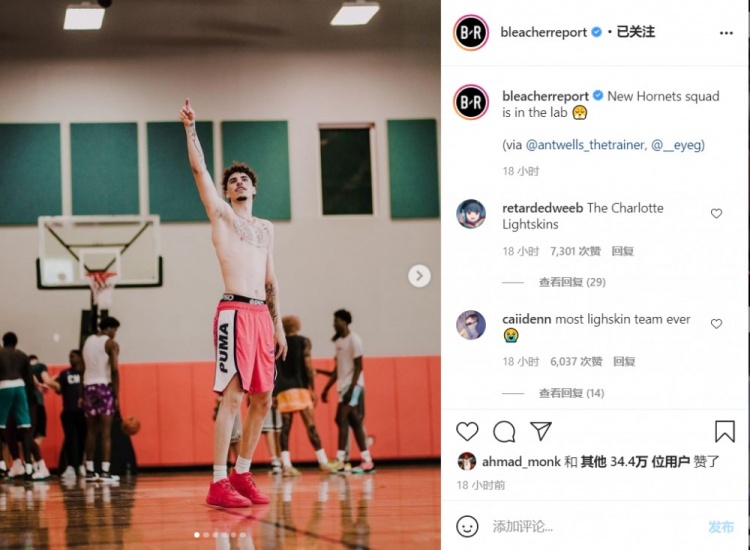The image size is (750, 550).
Task: Like retardedweeb's comment heart
Action: click(x=716, y=213)
